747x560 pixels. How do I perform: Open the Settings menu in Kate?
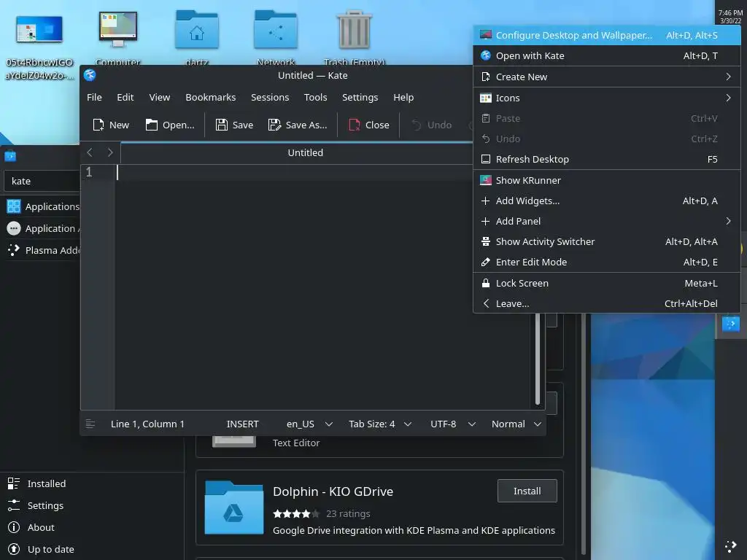(x=360, y=97)
